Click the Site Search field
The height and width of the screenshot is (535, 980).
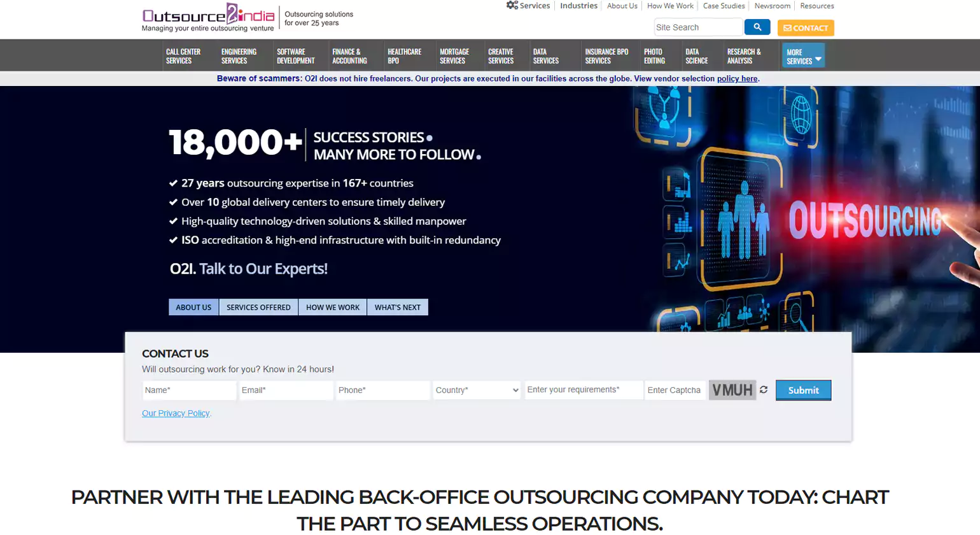pyautogui.click(x=698, y=27)
